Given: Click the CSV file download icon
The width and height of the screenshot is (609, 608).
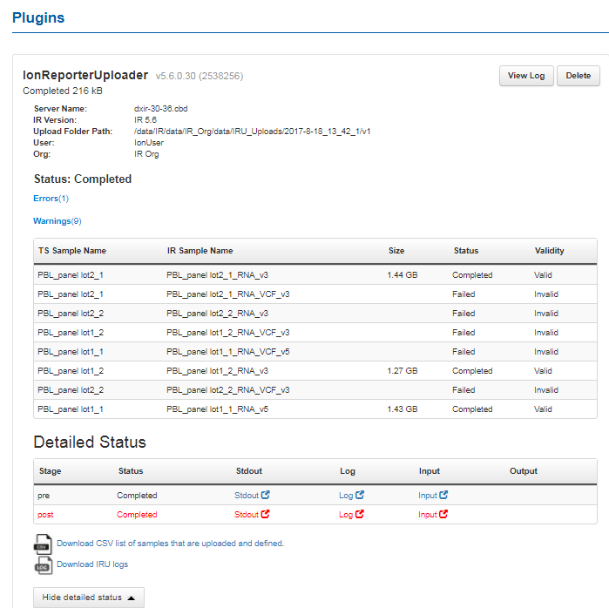Looking at the screenshot, I should (43, 544).
